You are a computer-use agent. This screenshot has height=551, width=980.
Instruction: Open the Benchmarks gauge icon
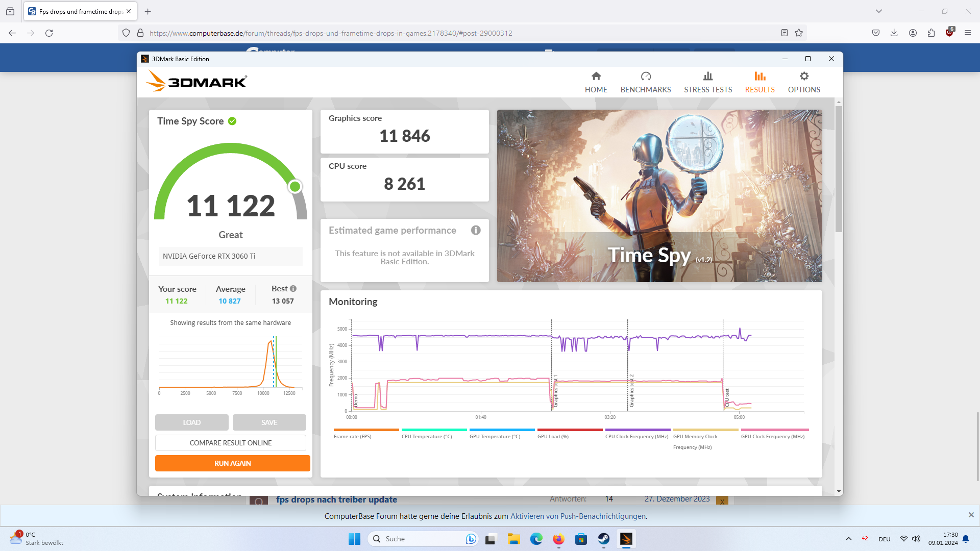646,77
